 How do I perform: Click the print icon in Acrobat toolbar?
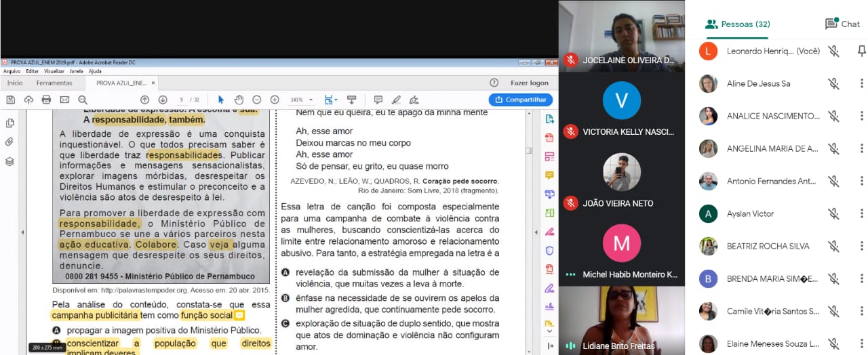46,100
